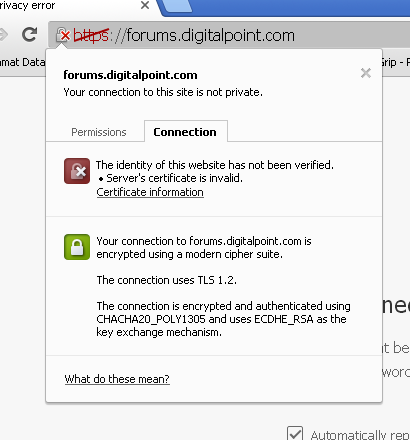Open a new tab with the tab-strip button
The image size is (410, 440).
coord(177,6)
